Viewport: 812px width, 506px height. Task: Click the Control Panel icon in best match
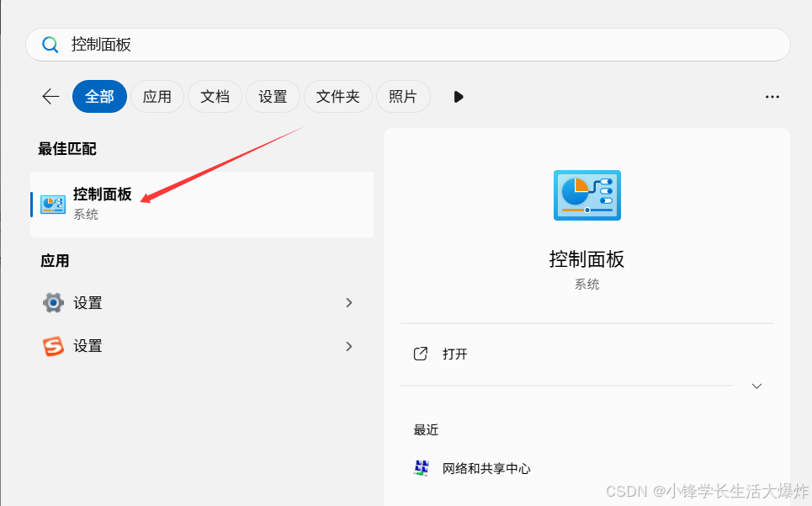[x=53, y=205]
